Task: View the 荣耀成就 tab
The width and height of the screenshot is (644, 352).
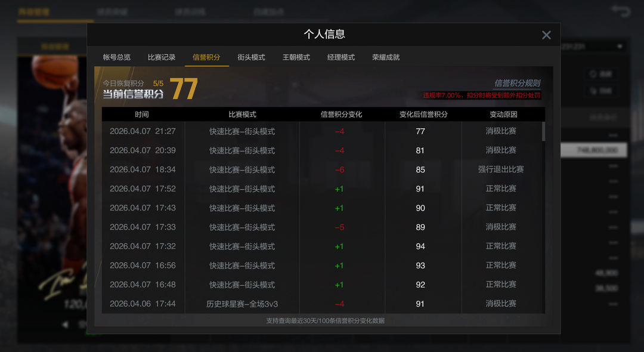Action: (x=386, y=57)
